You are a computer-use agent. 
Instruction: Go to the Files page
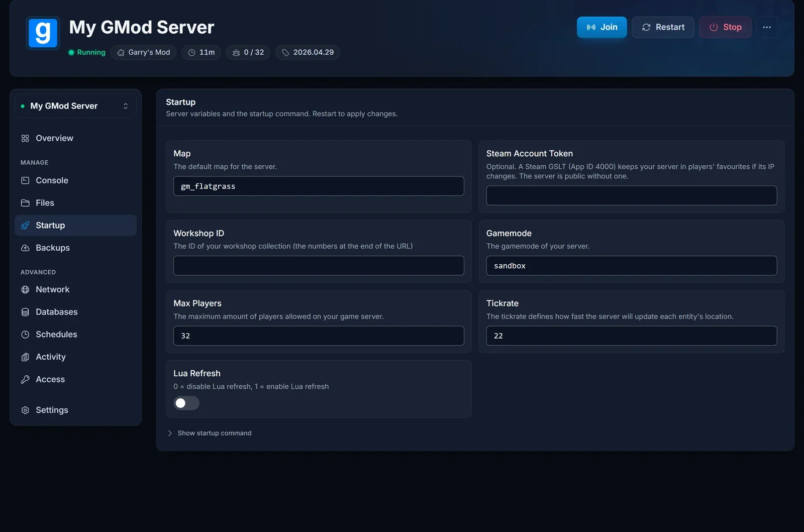point(75,203)
